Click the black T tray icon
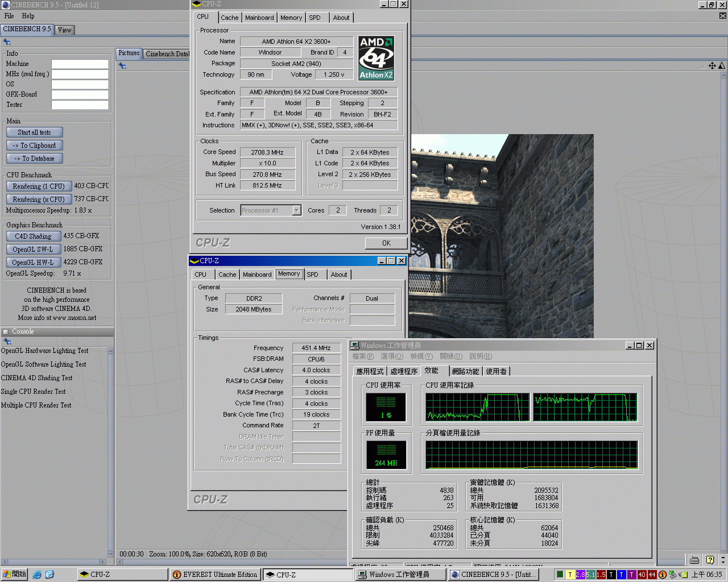728x582 pixels. 611,575
